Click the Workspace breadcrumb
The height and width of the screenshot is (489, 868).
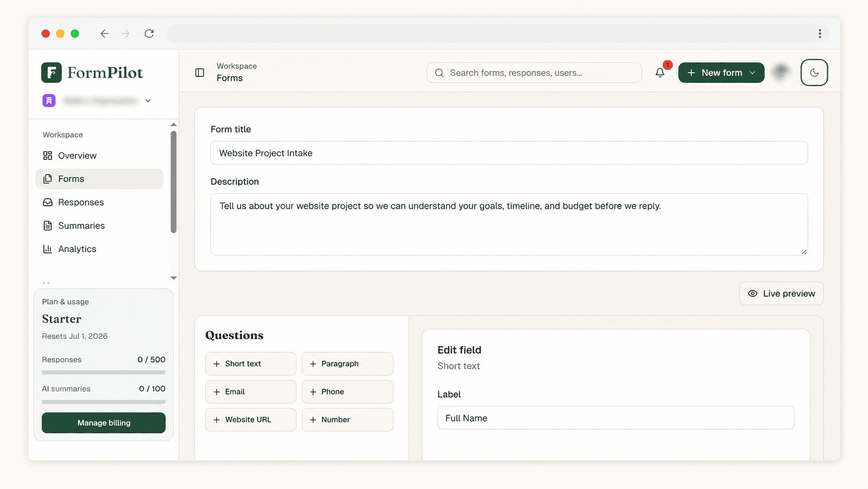click(237, 66)
